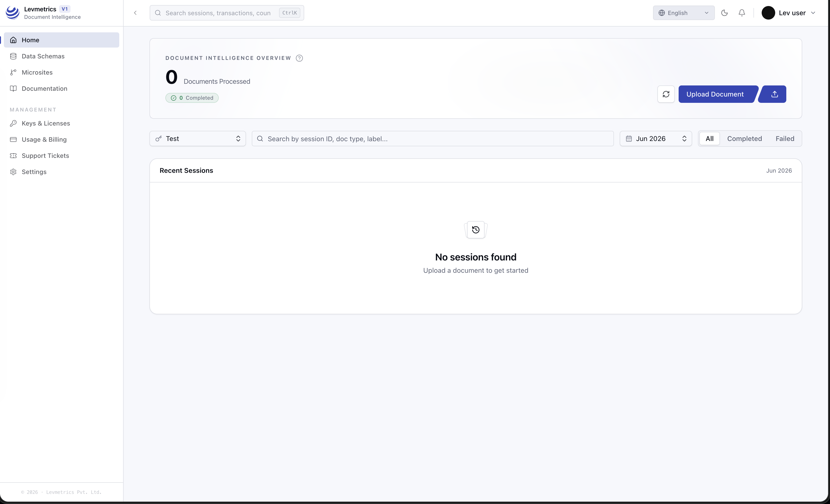
Task: Toggle dark mode with the moon icon
Action: [724, 13]
